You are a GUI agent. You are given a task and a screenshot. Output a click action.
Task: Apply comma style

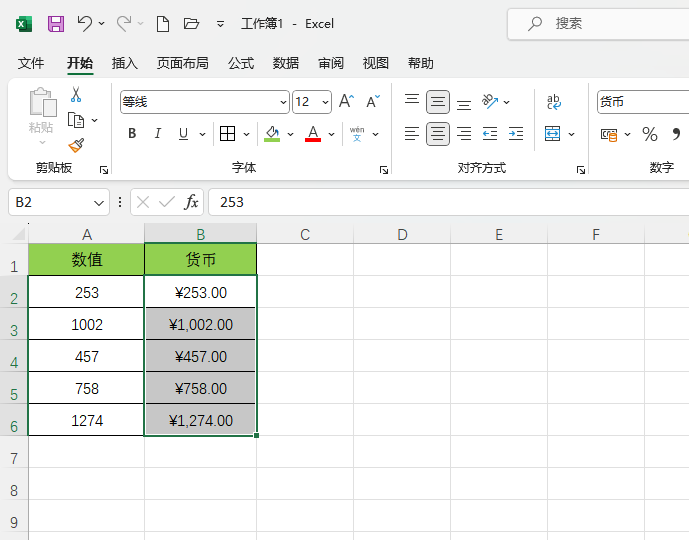(x=676, y=134)
